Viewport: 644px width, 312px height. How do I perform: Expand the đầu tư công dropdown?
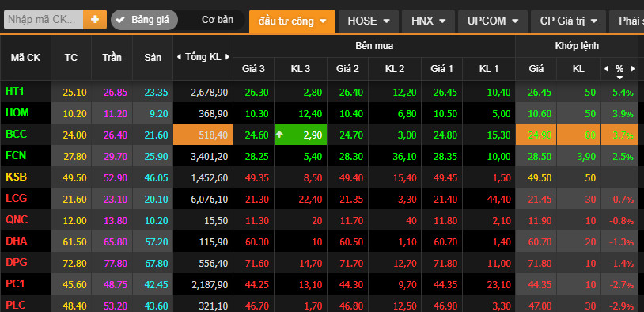pos(292,21)
